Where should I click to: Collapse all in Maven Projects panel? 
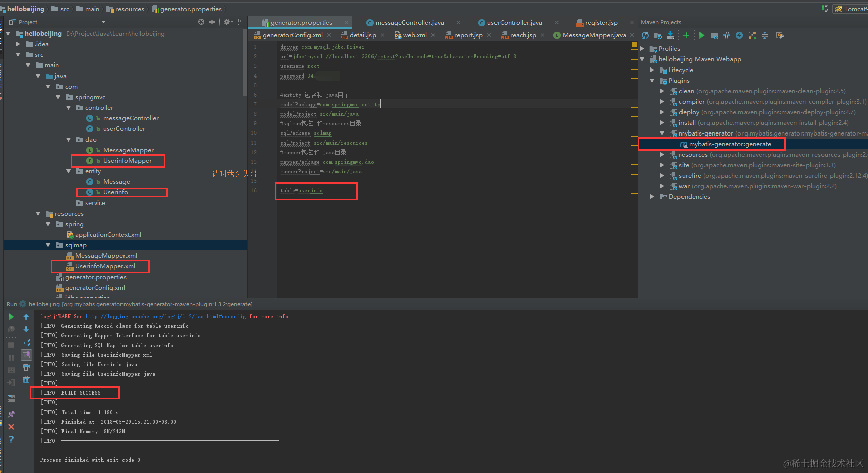(765, 35)
